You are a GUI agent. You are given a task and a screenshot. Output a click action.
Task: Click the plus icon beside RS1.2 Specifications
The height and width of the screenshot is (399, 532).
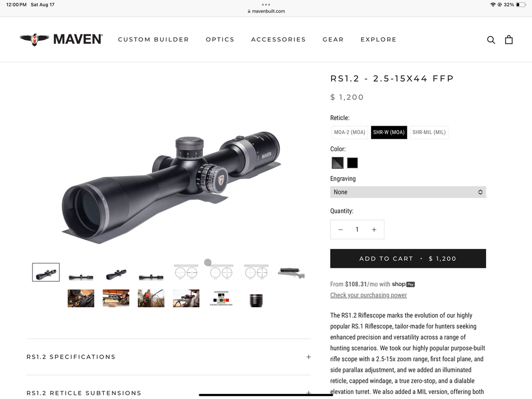click(x=309, y=357)
